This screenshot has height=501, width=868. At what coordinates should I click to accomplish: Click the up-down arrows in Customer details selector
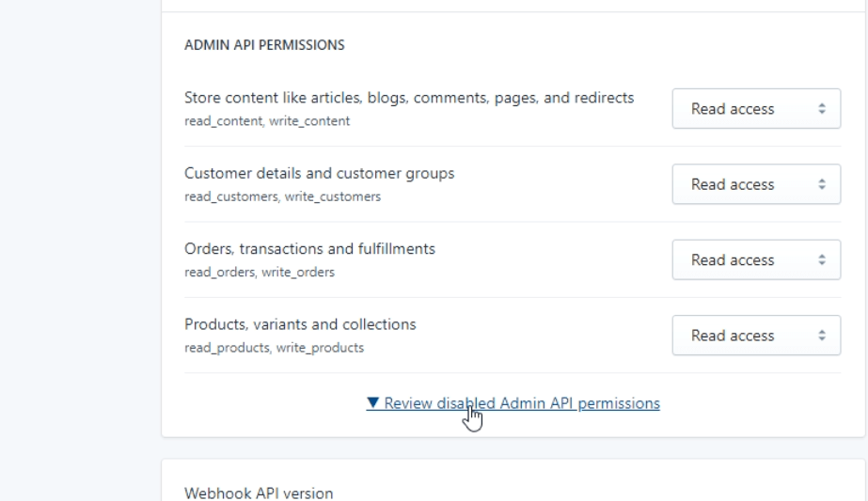[822, 184]
